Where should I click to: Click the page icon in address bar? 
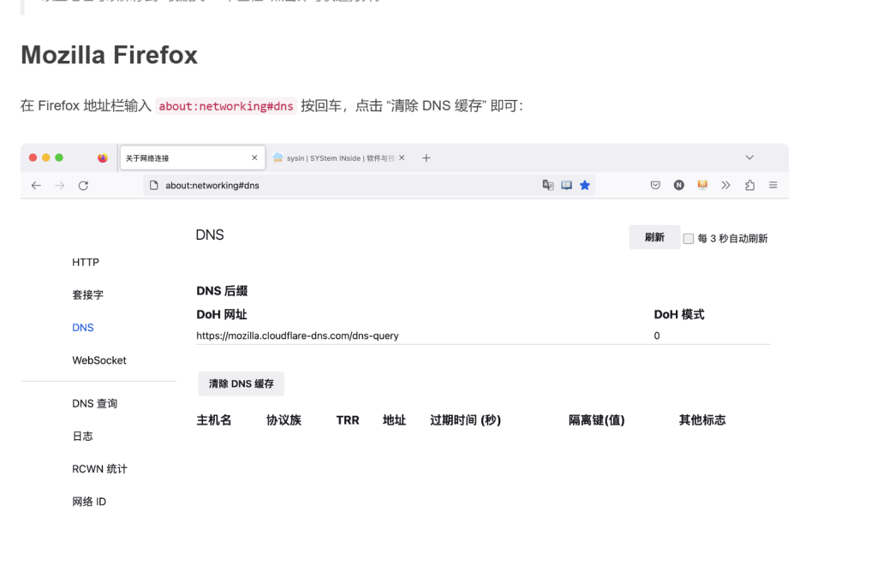click(x=154, y=185)
